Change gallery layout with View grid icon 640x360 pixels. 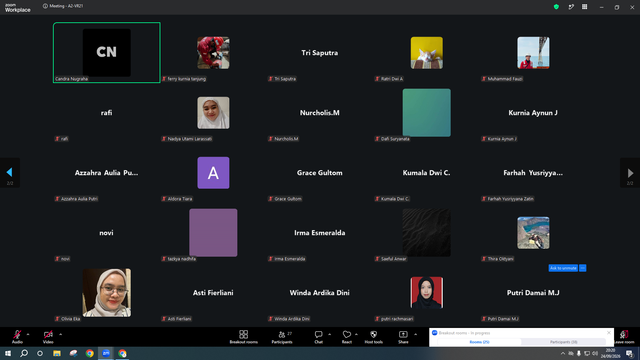(x=584, y=7)
